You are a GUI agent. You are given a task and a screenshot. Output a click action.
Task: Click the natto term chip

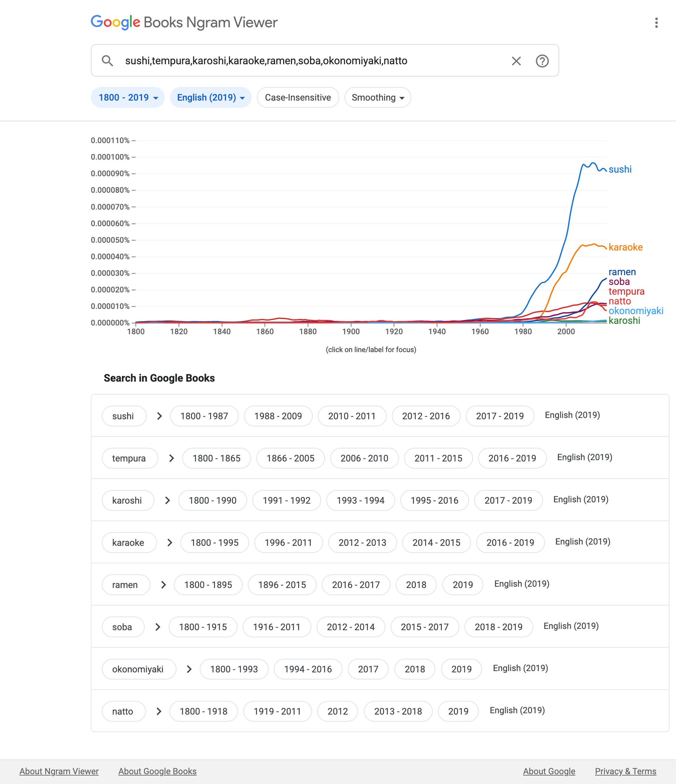point(123,711)
